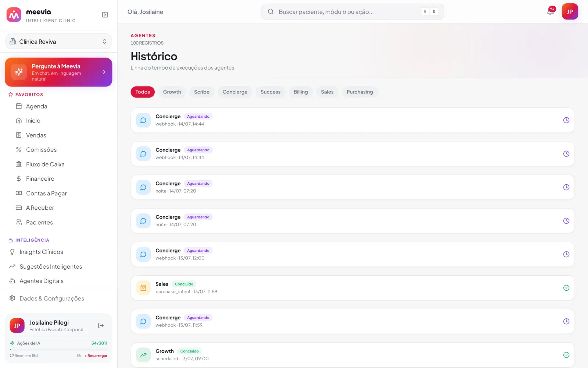Select the Sales filter tab
Viewport: 588px width, 368px height.
tap(327, 92)
